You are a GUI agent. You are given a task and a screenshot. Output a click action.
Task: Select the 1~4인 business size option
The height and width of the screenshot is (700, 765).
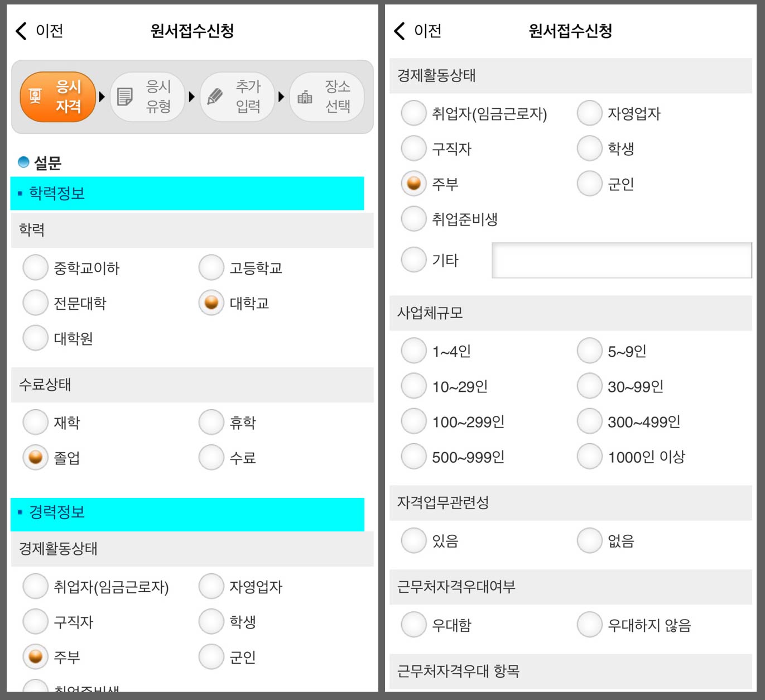click(x=413, y=351)
